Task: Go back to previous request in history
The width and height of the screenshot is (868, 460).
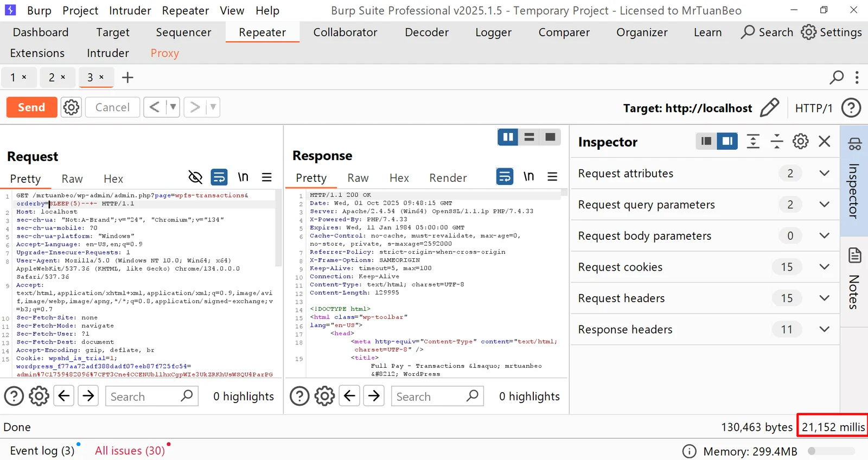Action: (155, 107)
